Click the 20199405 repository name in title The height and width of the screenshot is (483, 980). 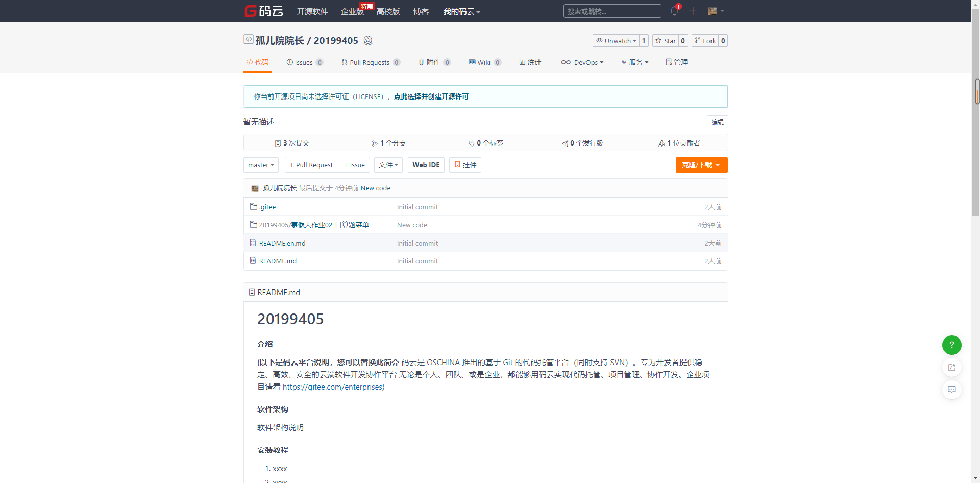[336, 41]
